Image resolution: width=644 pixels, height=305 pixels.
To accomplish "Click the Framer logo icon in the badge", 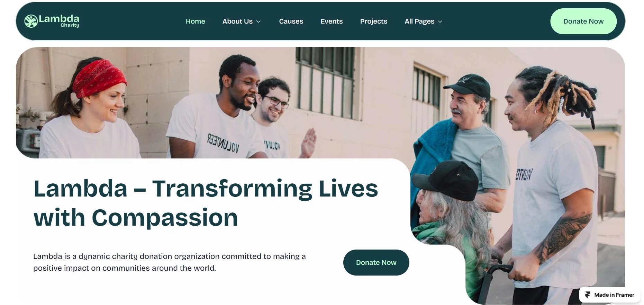I will pyautogui.click(x=588, y=295).
